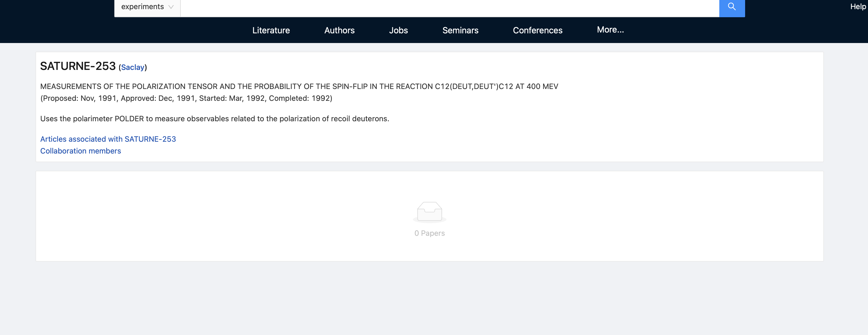This screenshot has height=335, width=868.
Task: Open the Collaboration members list
Action: [x=80, y=151]
